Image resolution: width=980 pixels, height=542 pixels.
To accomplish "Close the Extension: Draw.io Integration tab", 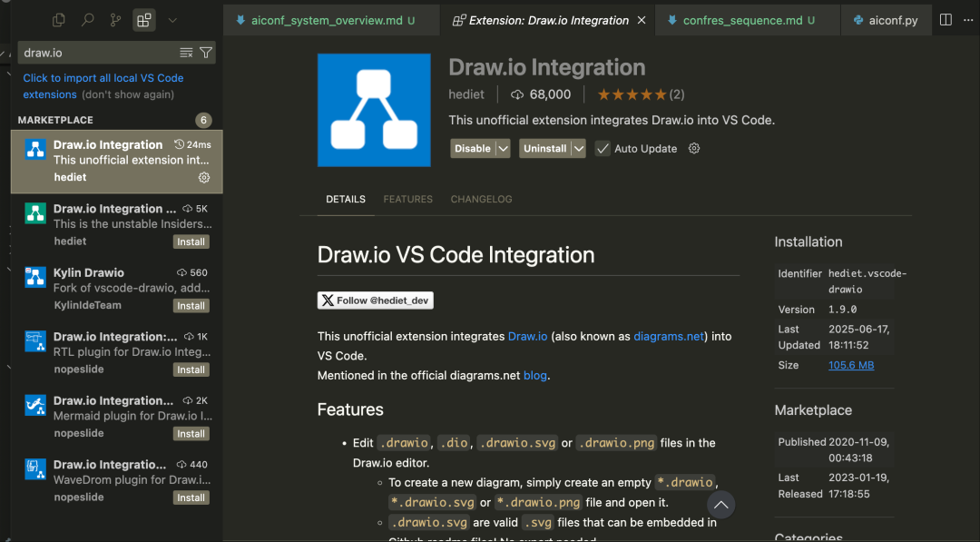I will (642, 21).
